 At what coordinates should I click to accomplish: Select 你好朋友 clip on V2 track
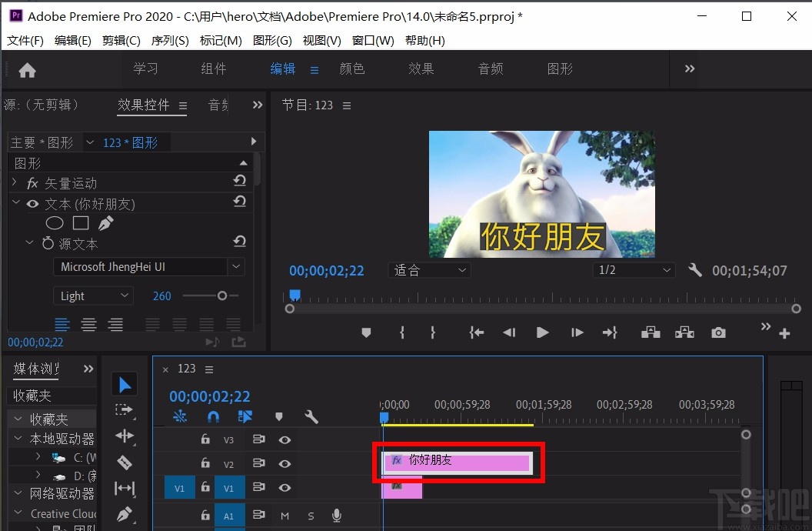458,462
